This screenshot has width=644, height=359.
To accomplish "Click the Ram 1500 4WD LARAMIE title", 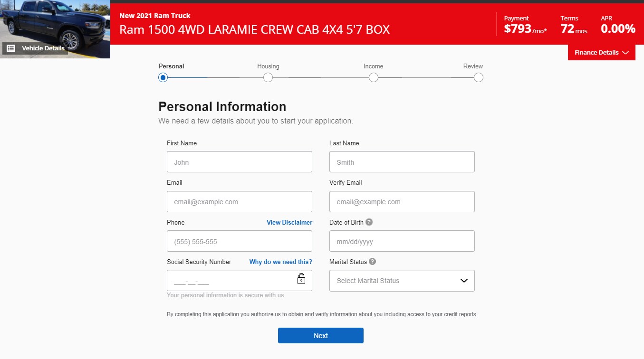I will coord(254,30).
